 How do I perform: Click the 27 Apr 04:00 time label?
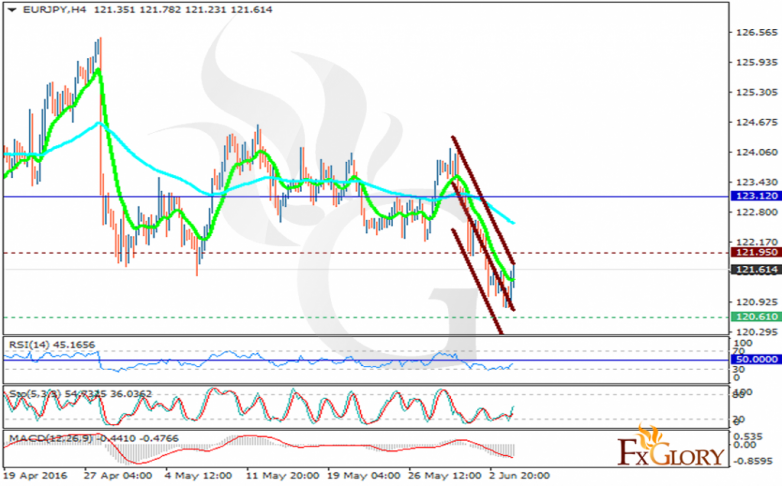[x=118, y=476]
